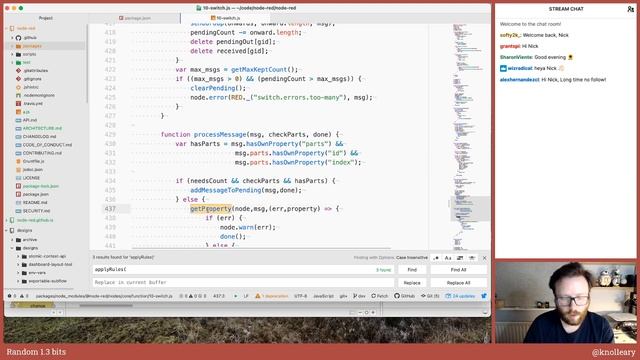Click the Replace All button
Image resolution: width=640 pixels, height=360 pixels.
(x=458, y=282)
